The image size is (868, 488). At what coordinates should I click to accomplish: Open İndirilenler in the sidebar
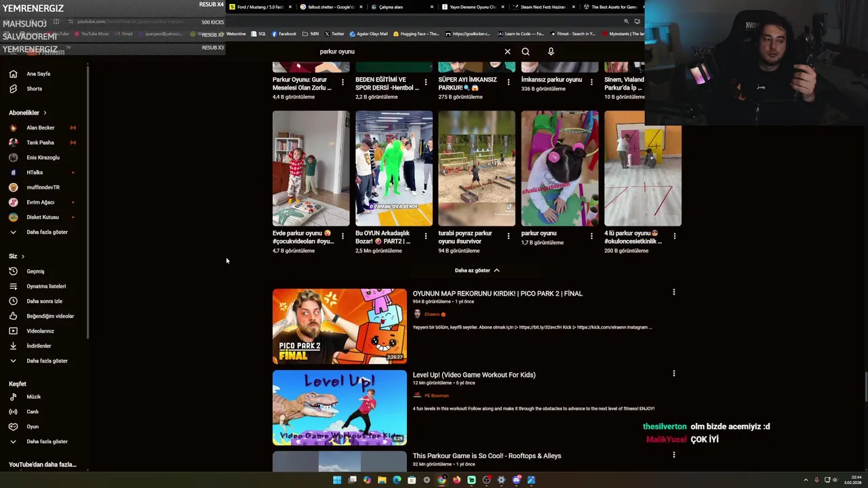[x=39, y=346]
